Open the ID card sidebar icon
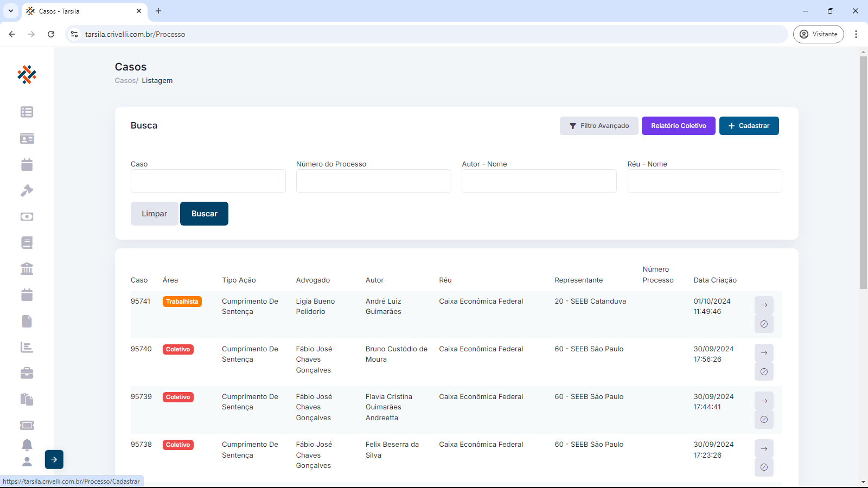Screen dimensions: 868x488 coord(27,138)
